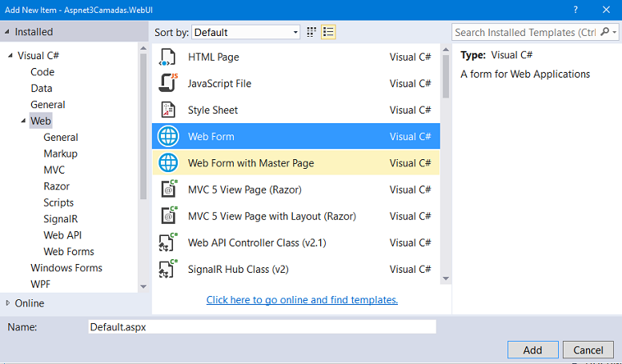Open the search options dropdown arrow

tap(615, 32)
